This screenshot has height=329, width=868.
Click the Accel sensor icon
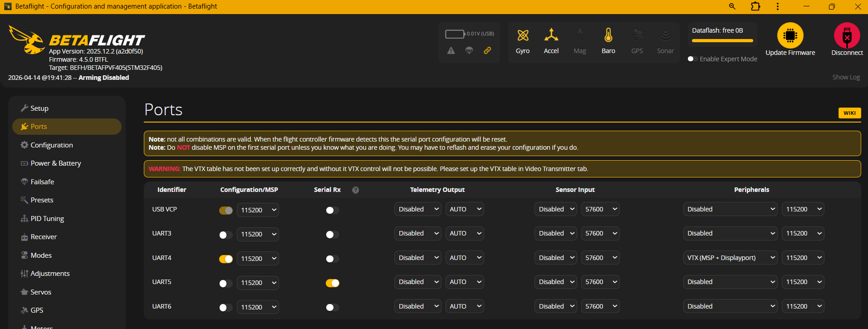tap(551, 35)
